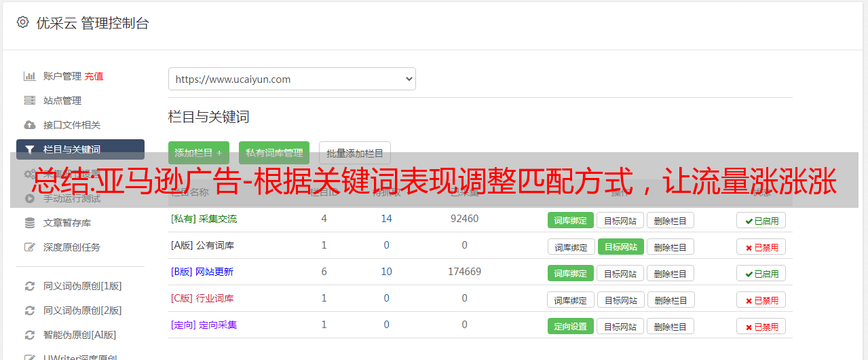Click 词库绑定 for 网站更新 row

click(x=571, y=273)
